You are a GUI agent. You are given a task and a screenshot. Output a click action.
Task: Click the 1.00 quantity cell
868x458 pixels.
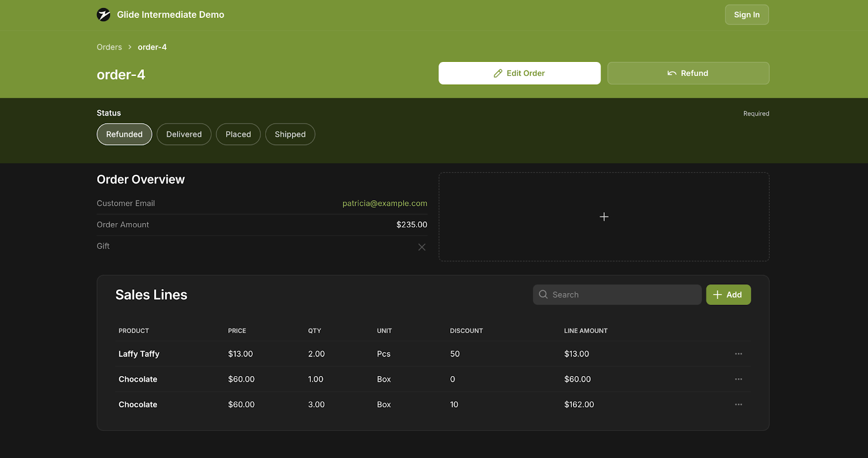coord(316,379)
